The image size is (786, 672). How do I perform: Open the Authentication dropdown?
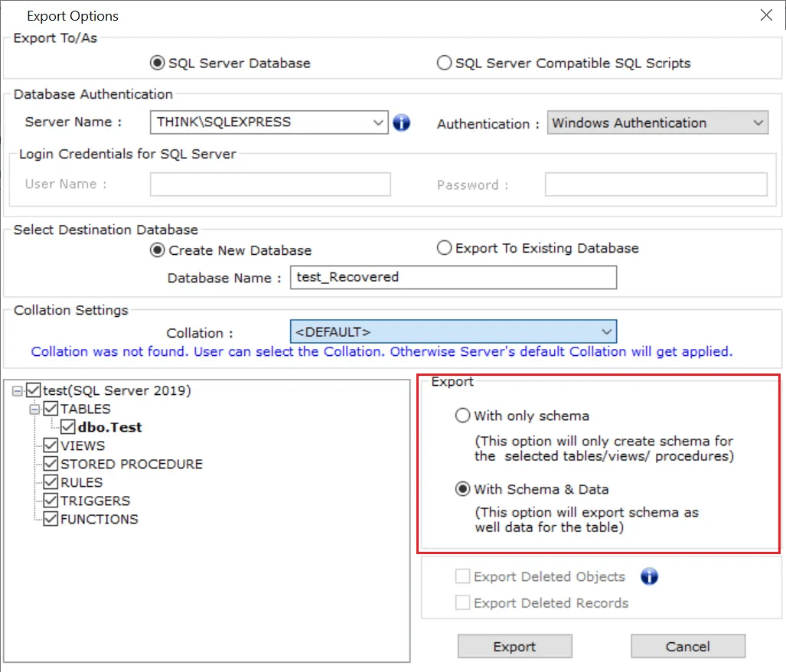click(x=758, y=122)
